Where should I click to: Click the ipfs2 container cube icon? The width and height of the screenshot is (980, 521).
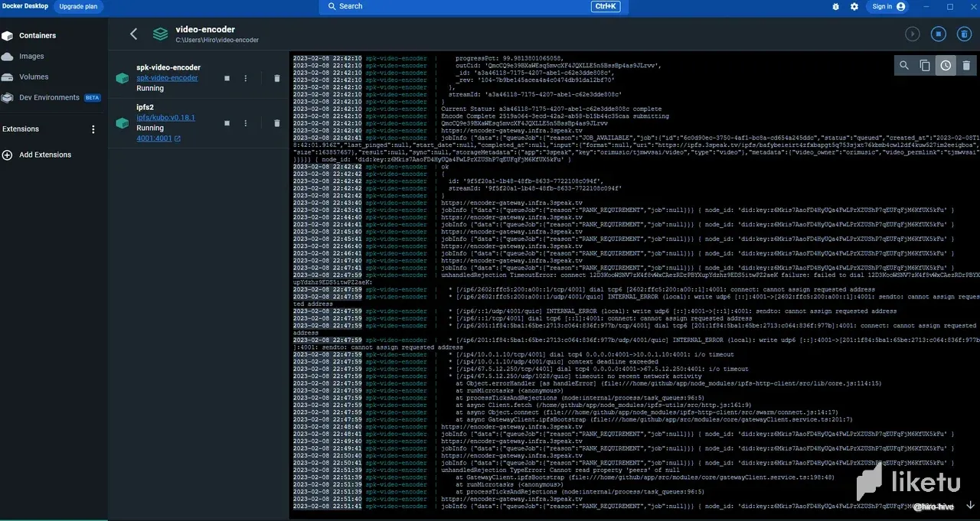tap(121, 122)
